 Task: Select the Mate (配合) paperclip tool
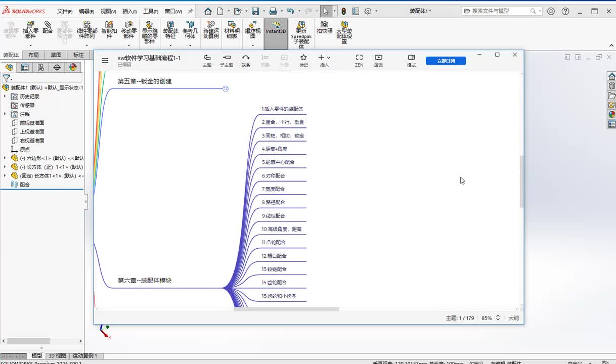[48, 27]
